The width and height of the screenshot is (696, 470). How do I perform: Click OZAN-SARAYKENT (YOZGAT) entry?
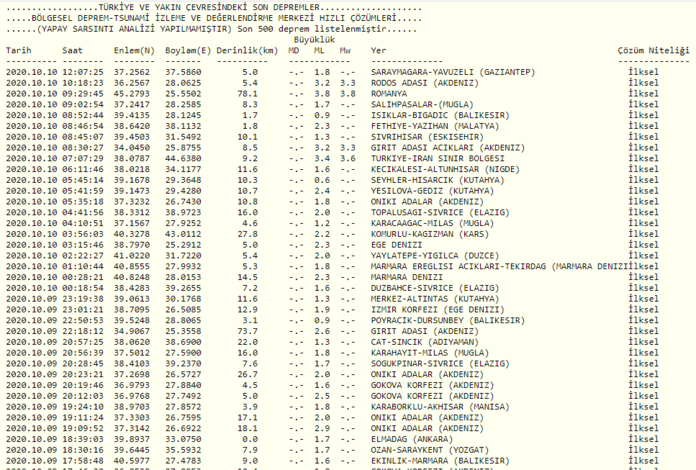[430, 450]
